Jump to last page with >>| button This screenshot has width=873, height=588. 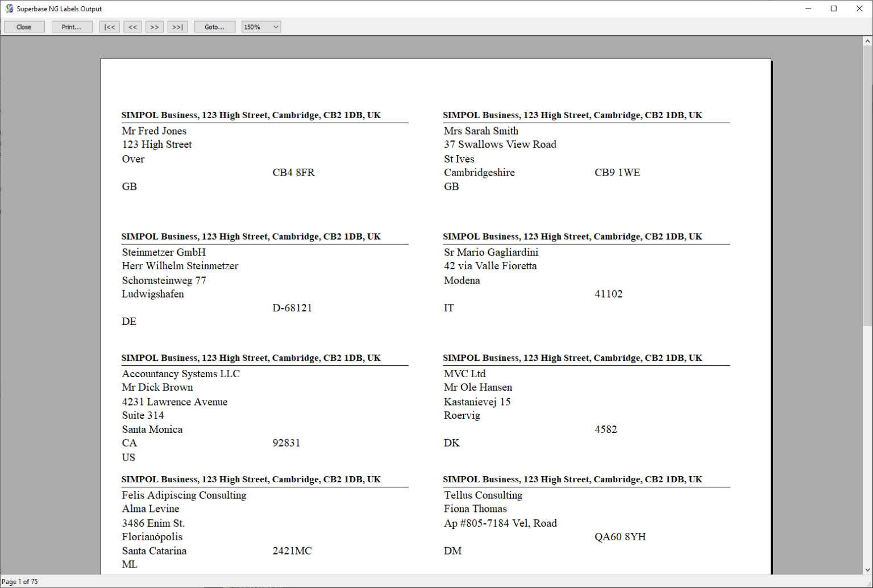click(x=177, y=27)
